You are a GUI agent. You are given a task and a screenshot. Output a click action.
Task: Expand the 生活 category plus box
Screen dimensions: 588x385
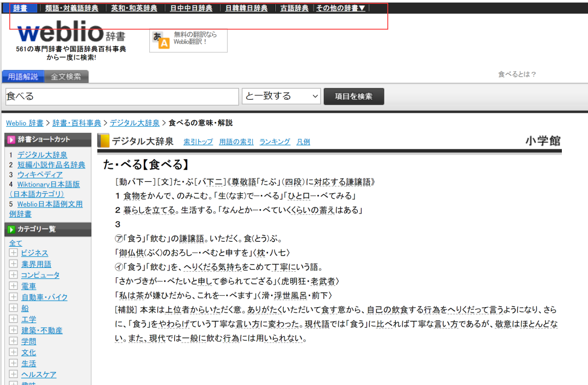(14, 363)
